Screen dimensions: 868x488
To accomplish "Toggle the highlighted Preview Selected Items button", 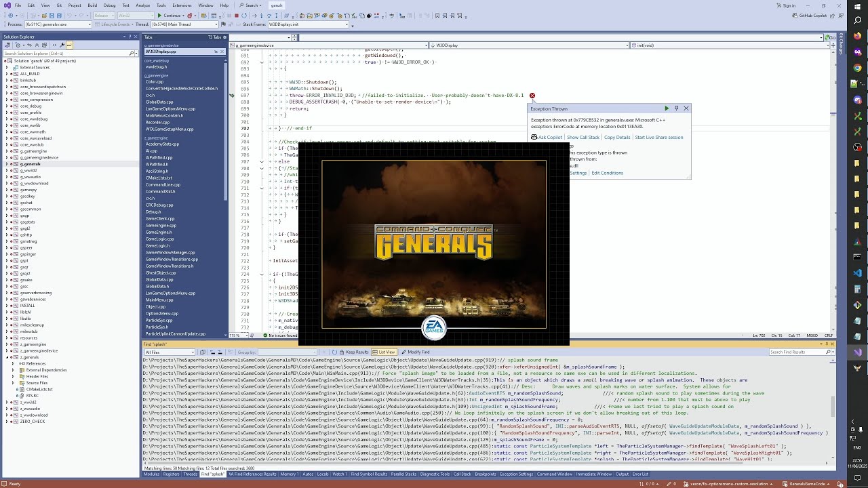I will pyautogui.click(x=68, y=45).
